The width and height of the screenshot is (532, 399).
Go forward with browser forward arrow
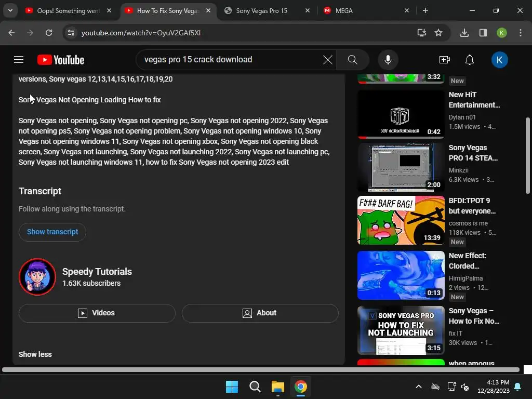click(30, 33)
